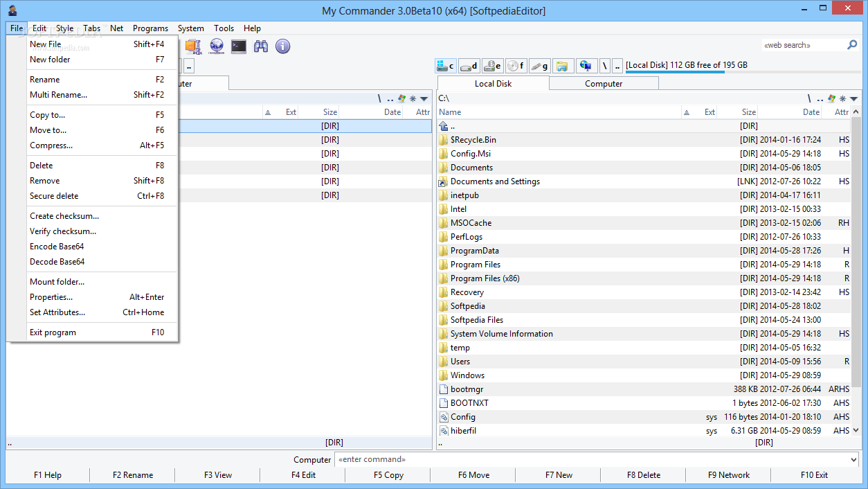Click the F10 Exit button

(814, 475)
